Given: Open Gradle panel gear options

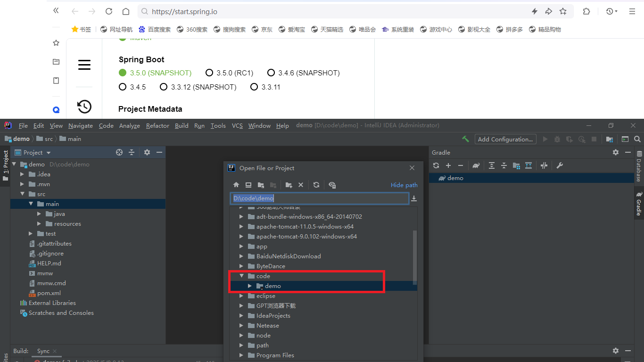Looking at the screenshot, I should pos(616,152).
